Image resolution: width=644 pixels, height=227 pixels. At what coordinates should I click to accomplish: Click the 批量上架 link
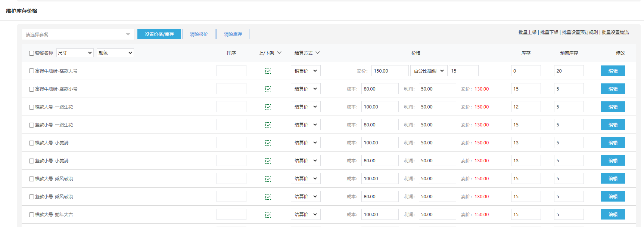[527, 33]
